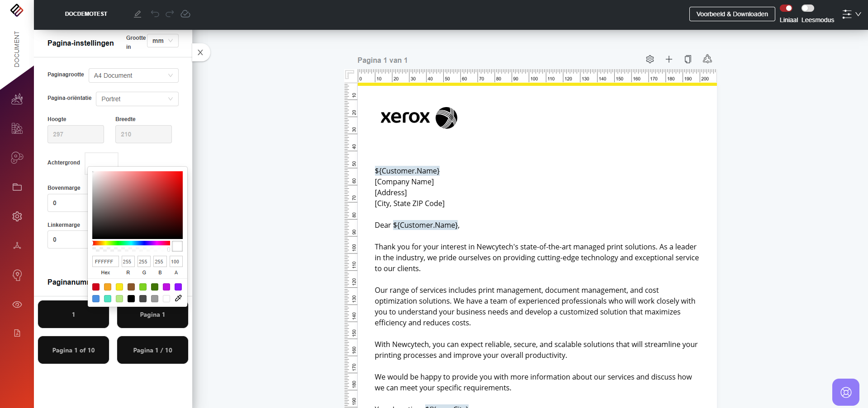Click the cloud save status icon
Viewport: 868px width, 408px height.
point(185,14)
